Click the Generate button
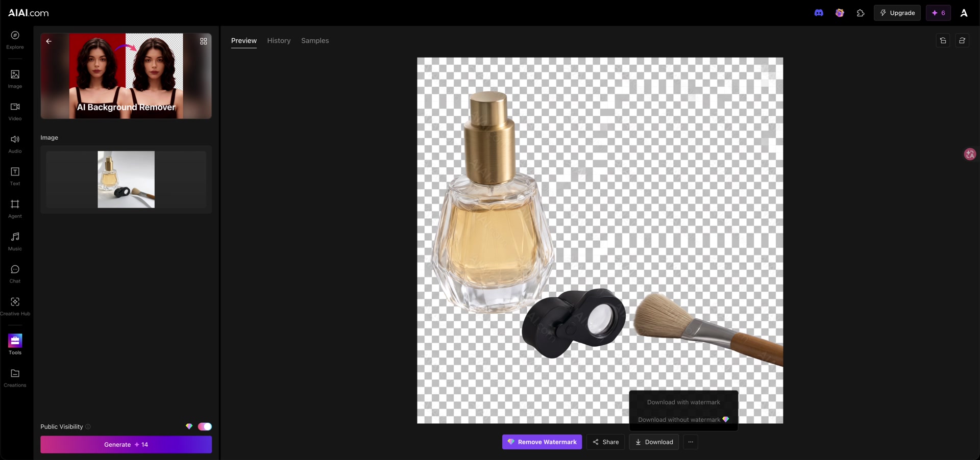Viewport: 980px width, 460px height. coord(126,445)
